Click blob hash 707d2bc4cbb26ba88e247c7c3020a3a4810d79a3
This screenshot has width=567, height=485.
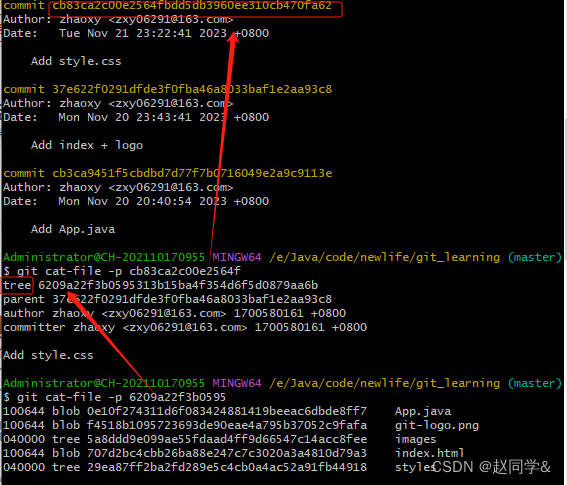tap(227, 453)
